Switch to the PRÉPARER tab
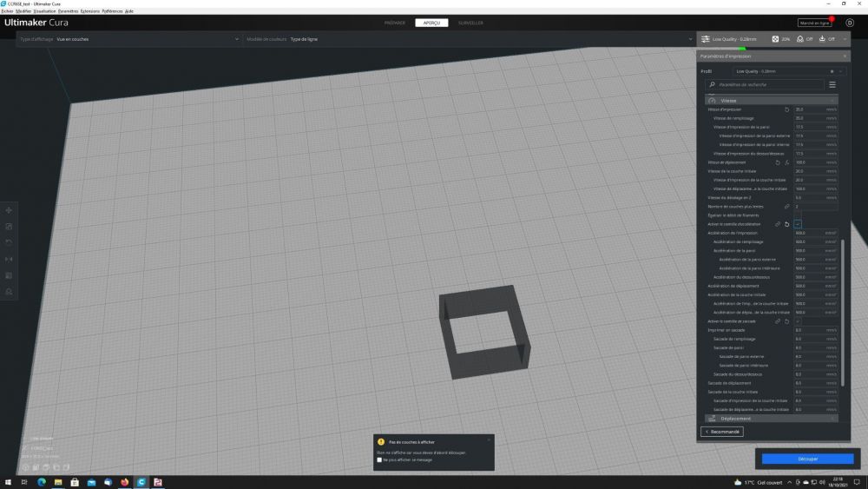 [395, 23]
